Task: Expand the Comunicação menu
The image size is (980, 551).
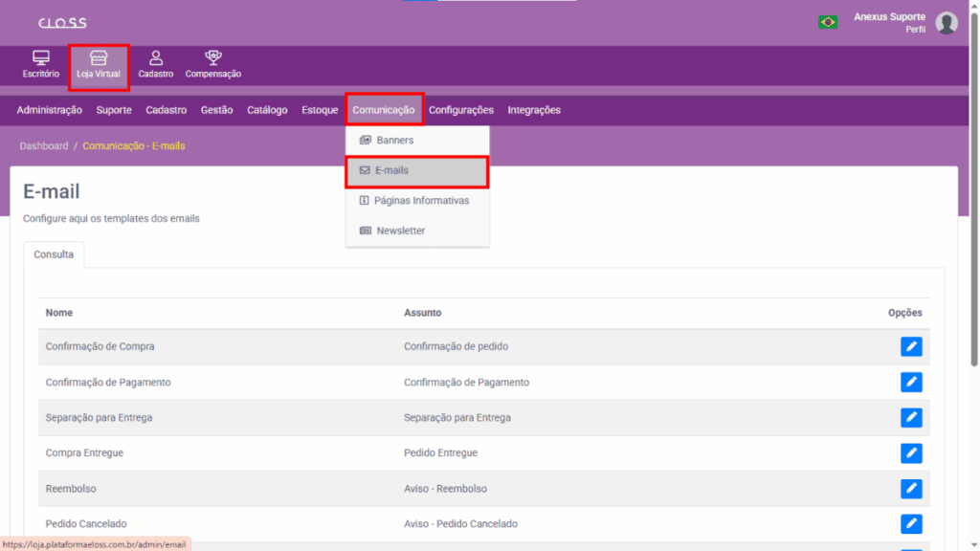Action: pyautogui.click(x=383, y=110)
